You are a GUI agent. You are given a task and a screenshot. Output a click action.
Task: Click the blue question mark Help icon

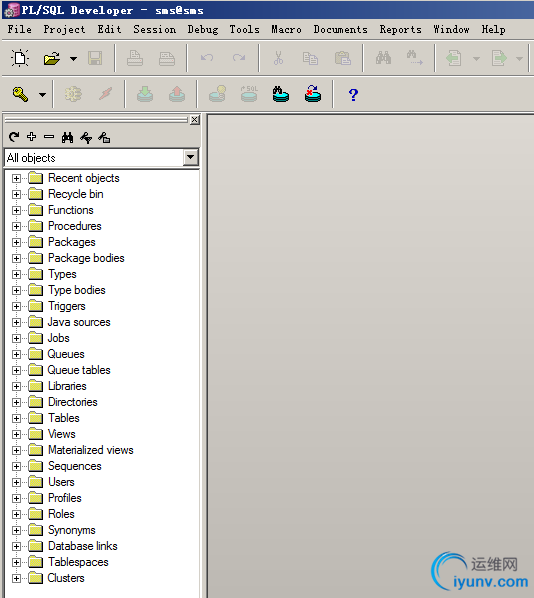coord(354,95)
